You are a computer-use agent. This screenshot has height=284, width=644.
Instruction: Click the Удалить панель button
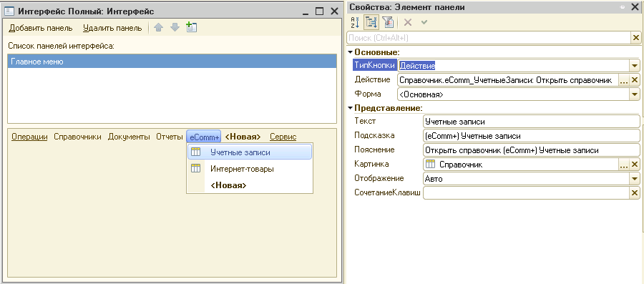click(112, 28)
